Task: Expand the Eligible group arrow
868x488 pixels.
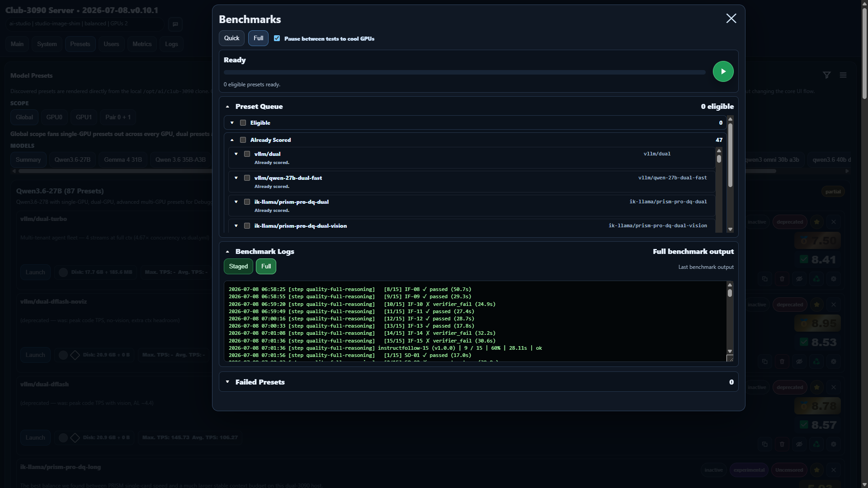Action: pyautogui.click(x=232, y=123)
